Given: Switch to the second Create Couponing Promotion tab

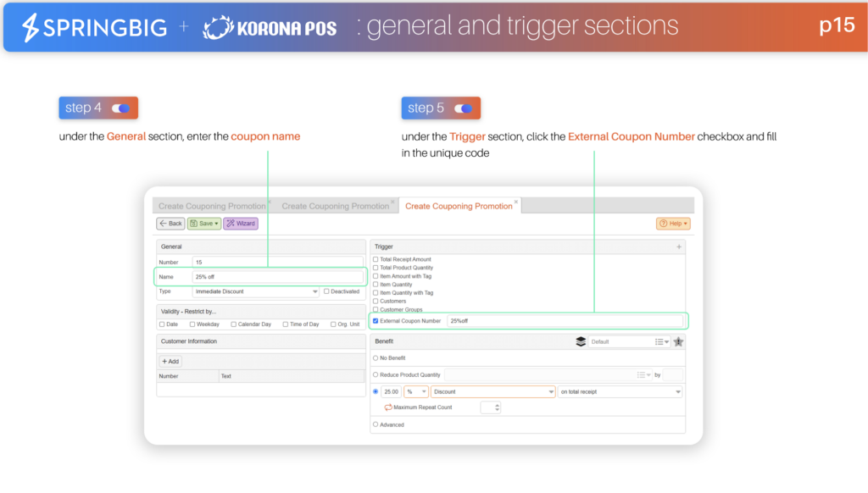Looking at the screenshot, I should [x=336, y=206].
